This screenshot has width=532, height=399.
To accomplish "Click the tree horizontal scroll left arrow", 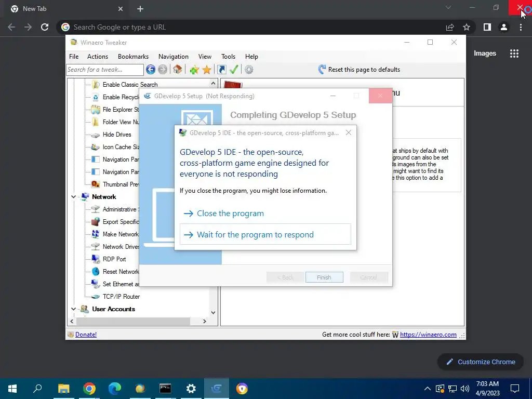I will (72, 321).
